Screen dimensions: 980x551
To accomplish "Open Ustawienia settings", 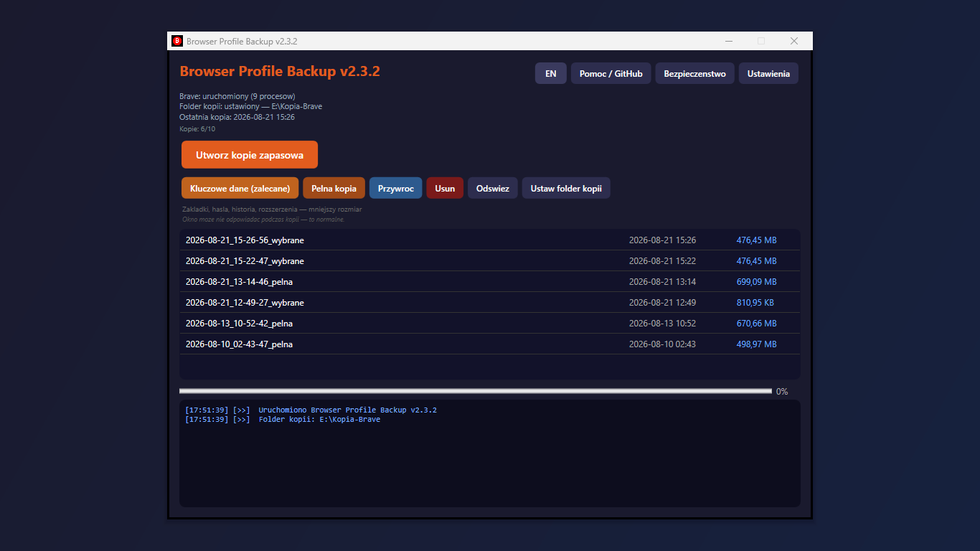I will (x=768, y=73).
